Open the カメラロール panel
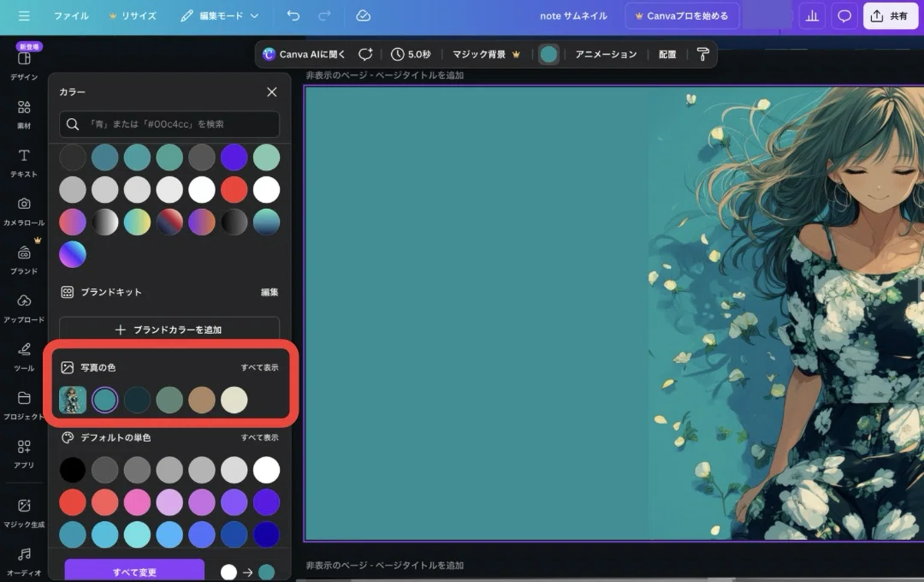 coord(24,211)
